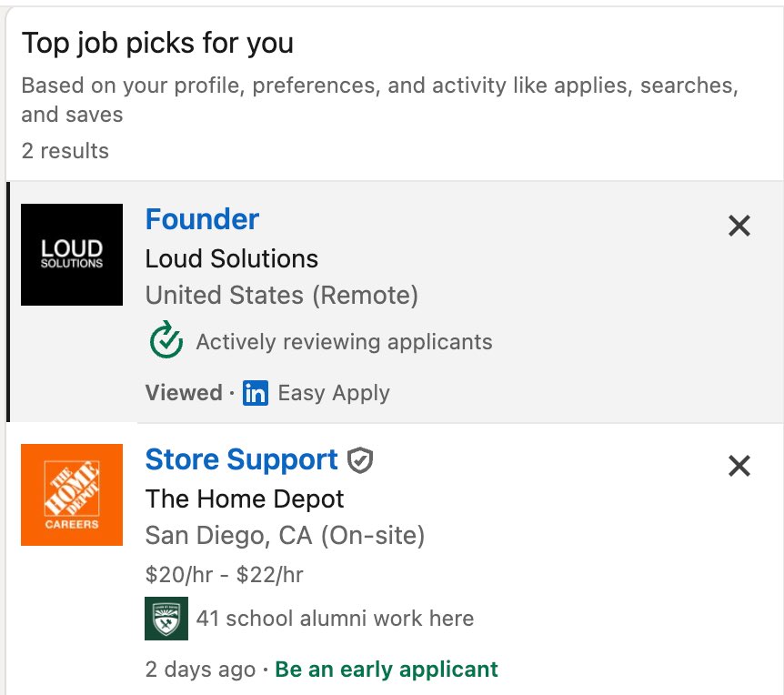
Task: Click the United States (Remote) location
Action: pyautogui.click(x=282, y=295)
